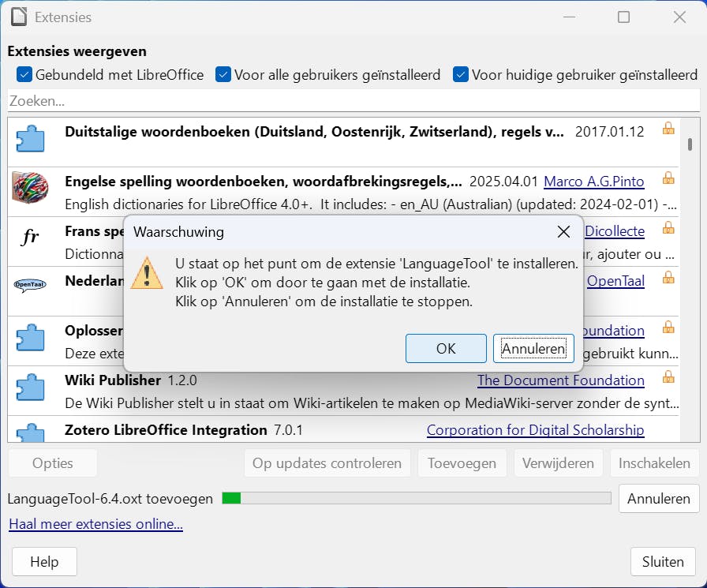The height and width of the screenshot is (588, 707).
Task: Open the Dicollecte publisher link
Action: (615, 231)
